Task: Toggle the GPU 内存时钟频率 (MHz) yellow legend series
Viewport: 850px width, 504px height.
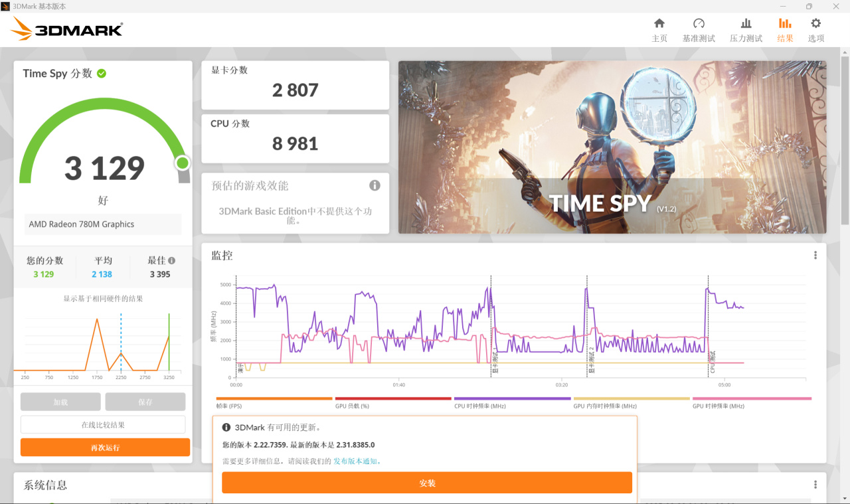Action: [632, 402]
